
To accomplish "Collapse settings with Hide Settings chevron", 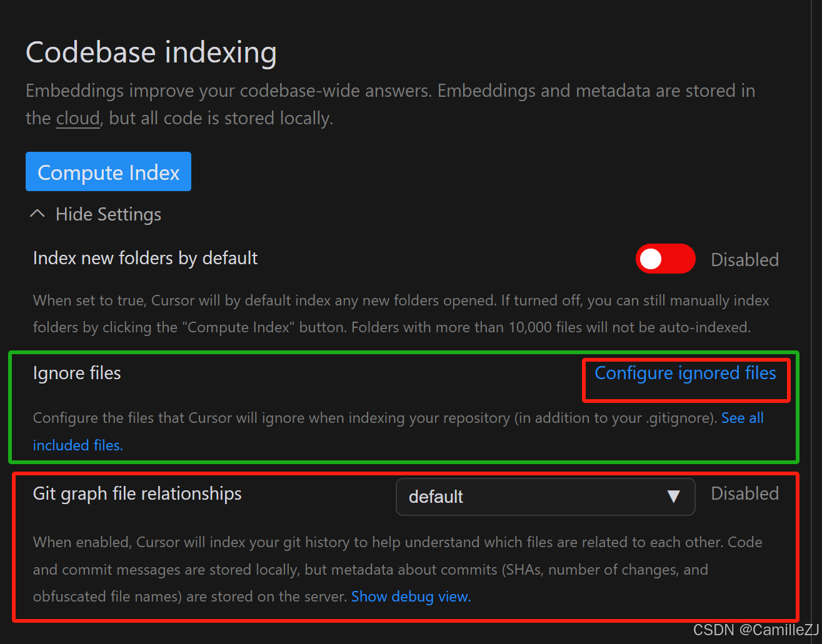I will 38,214.
